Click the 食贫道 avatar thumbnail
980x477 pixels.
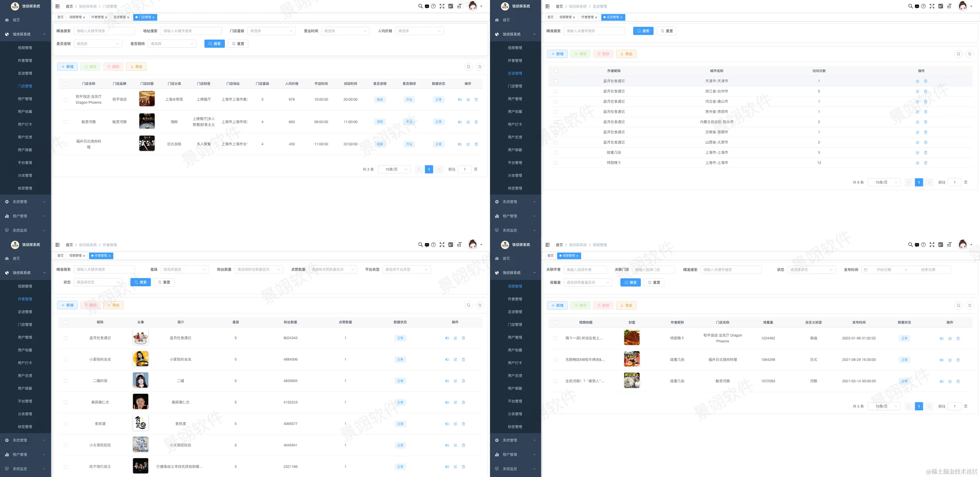click(140, 423)
